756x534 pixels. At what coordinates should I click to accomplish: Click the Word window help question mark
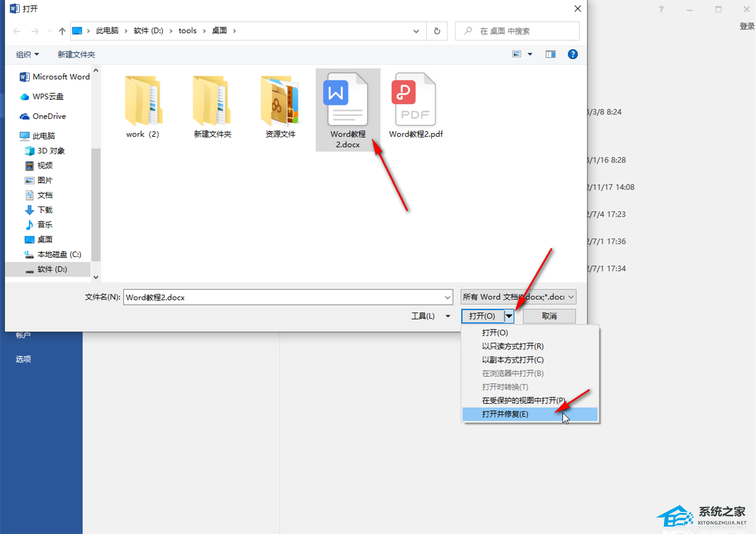pos(661,9)
